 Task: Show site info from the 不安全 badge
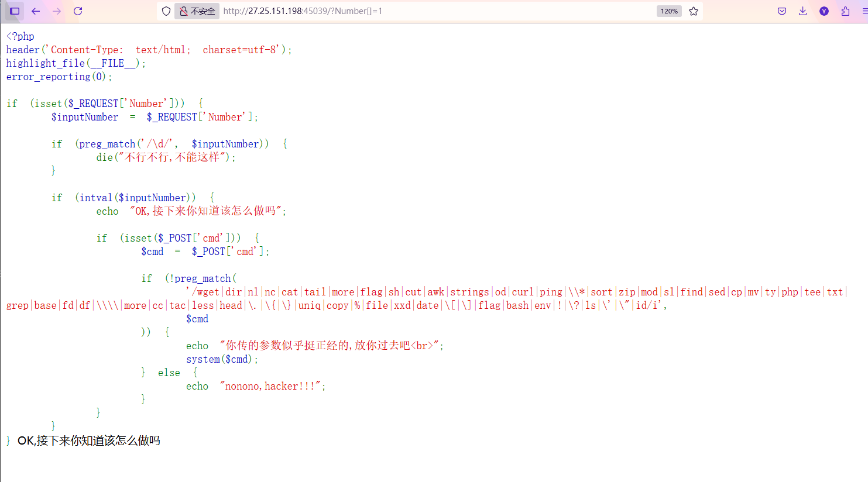pyautogui.click(x=197, y=11)
